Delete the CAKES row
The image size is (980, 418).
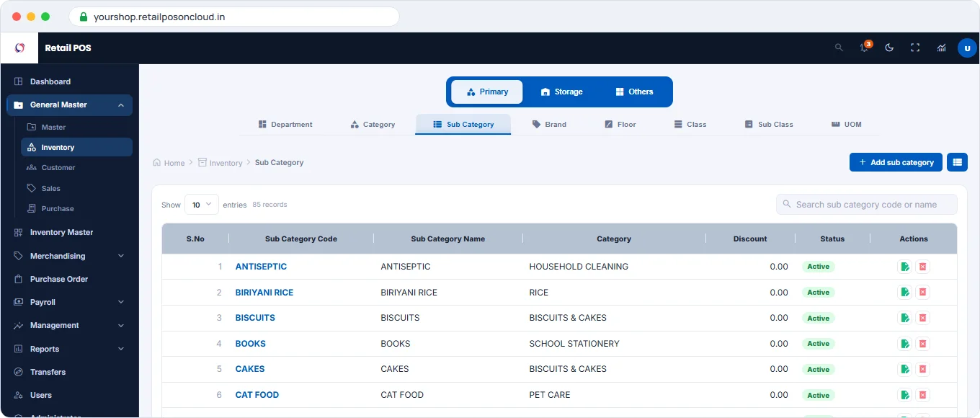click(x=922, y=369)
